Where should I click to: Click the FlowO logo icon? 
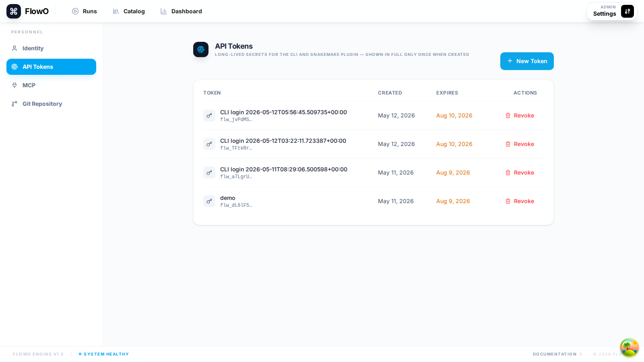tap(14, 11)
